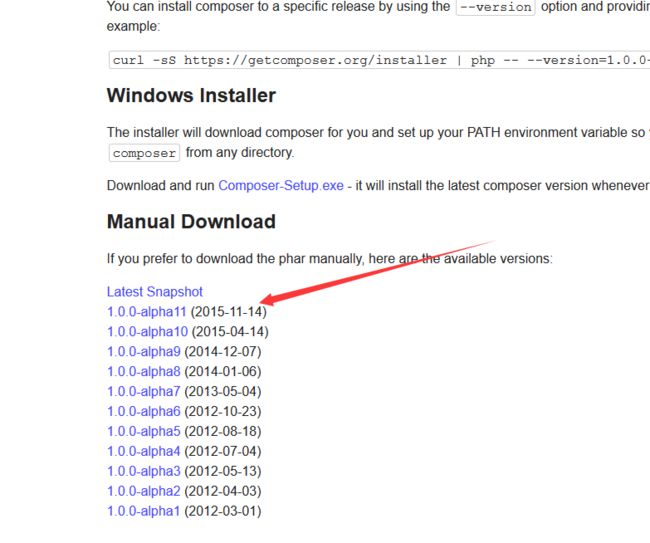Click the composer inline code snippet
The width and height of the screenshot is (650, 543).
pyautogui.click(x=144, y=153)
